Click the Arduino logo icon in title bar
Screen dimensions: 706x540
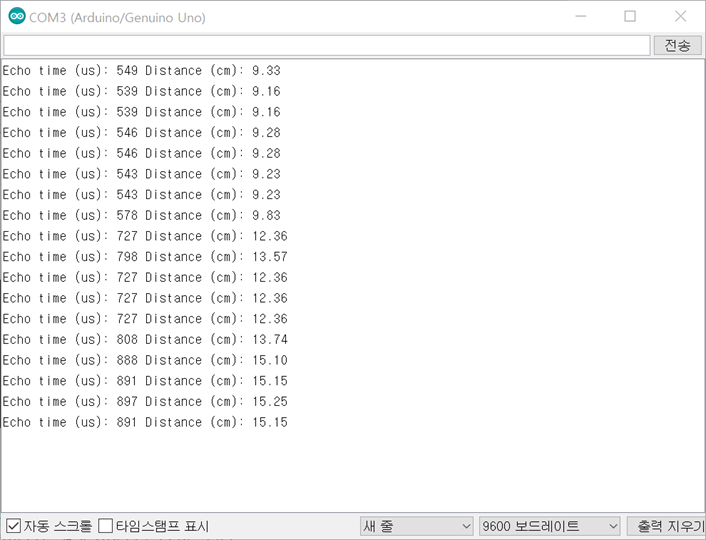click(17, 17)
